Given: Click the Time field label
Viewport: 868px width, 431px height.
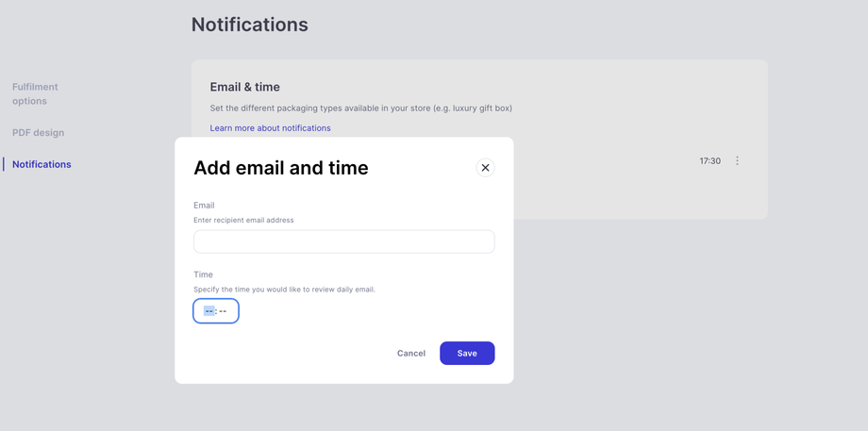Looking at the screenshot, I should point(203,274).
